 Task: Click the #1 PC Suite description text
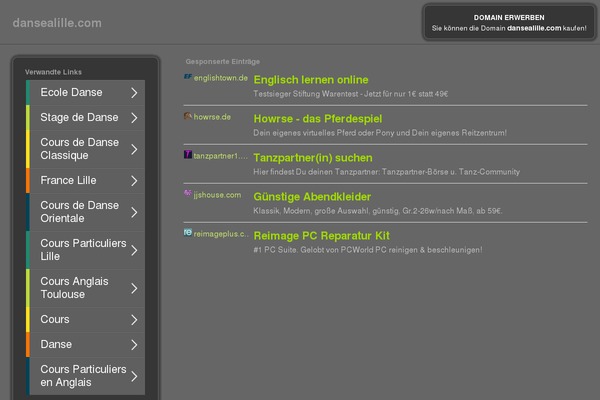click(368, 250)
